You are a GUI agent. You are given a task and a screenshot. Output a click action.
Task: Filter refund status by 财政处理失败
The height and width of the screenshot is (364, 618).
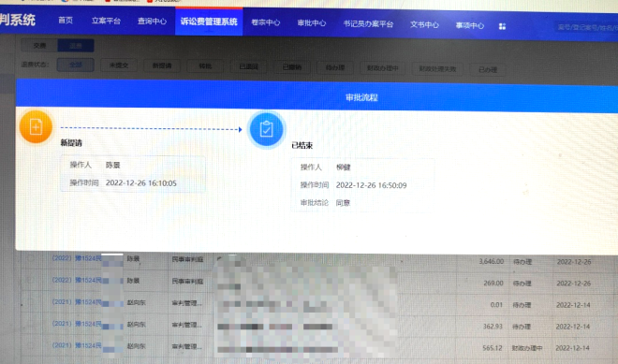click(437, 69)
